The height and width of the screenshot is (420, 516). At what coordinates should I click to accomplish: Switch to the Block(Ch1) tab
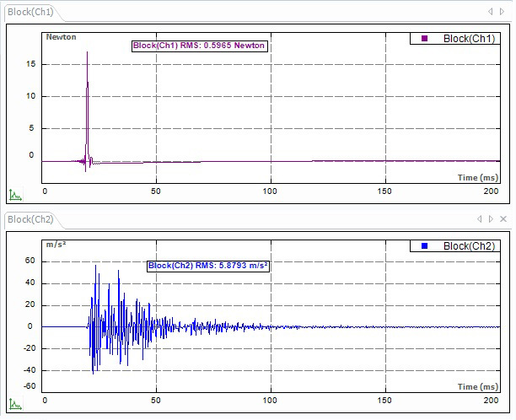pos(30,11)
